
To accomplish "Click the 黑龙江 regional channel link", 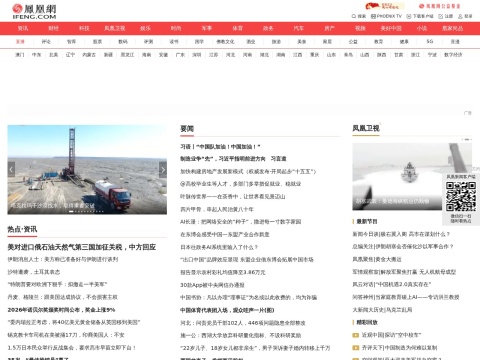I will [x=127, y=55].
